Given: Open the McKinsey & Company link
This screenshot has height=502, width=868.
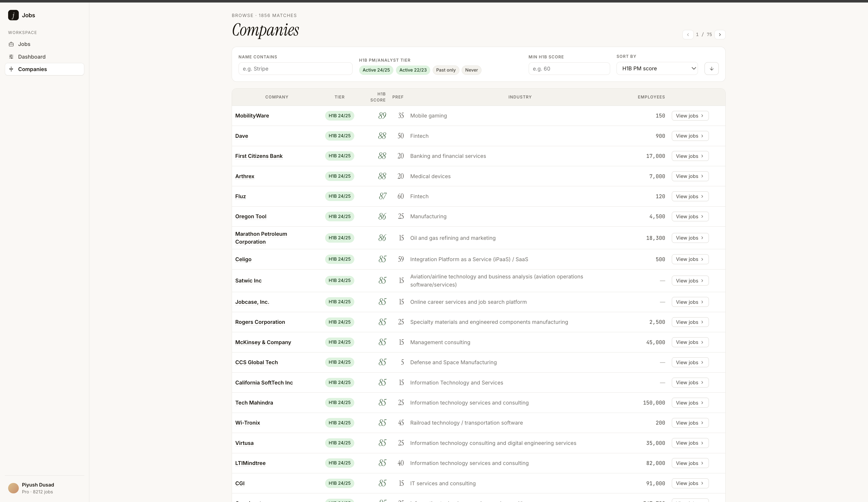Looking at the screenshot, I should click(x=263, y=342).
